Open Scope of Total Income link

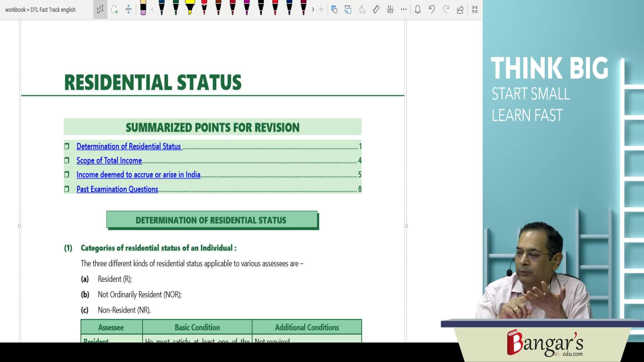109,161
